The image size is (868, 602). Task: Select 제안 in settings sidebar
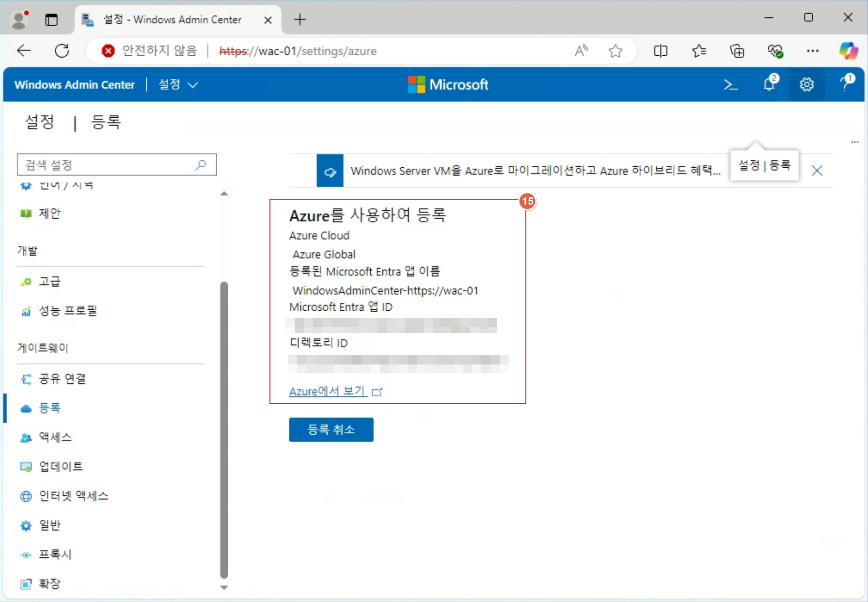49,214
